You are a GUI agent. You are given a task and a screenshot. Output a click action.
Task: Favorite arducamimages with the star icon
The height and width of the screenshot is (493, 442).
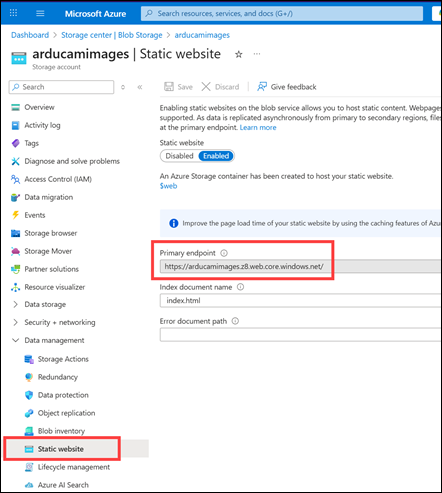(x=239, y=54)
